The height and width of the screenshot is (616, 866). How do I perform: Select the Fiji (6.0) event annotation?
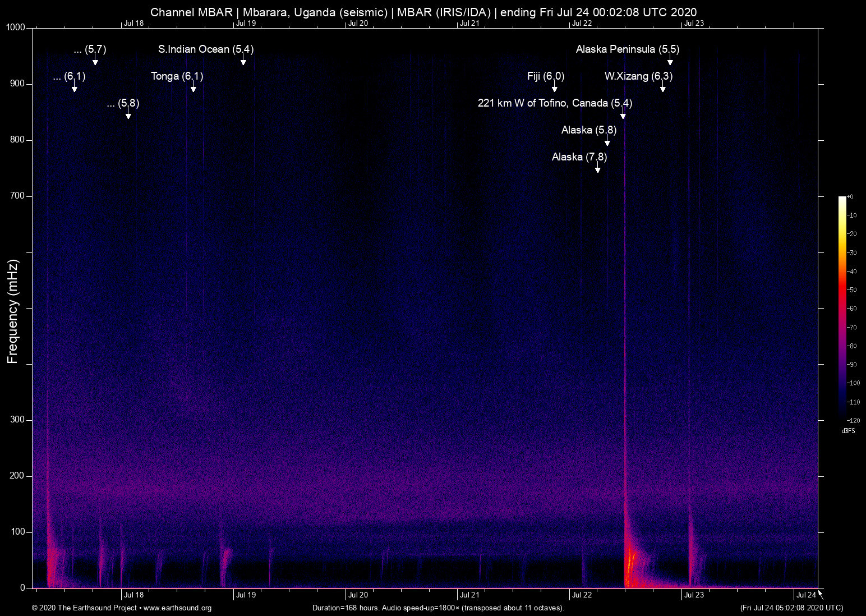coord(546,76)
